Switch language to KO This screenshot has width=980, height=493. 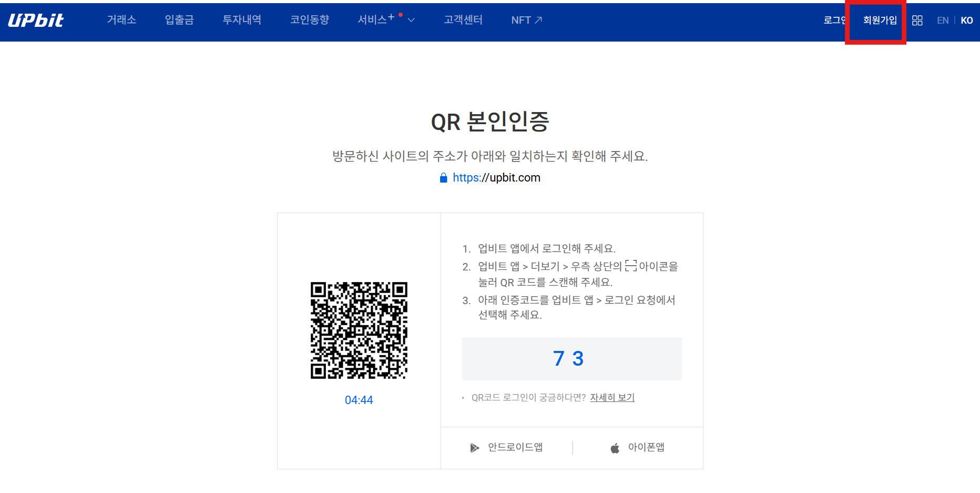[967, 21]
